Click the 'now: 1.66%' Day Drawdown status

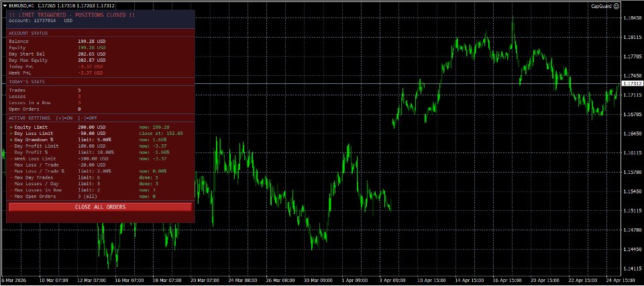153,140
